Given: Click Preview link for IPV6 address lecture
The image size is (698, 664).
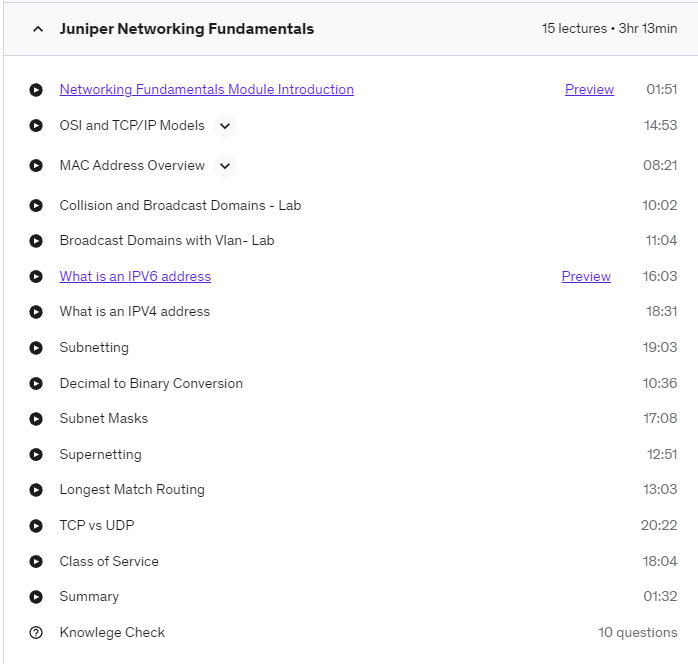Looking at the screenshot, I should click(586, 276).
